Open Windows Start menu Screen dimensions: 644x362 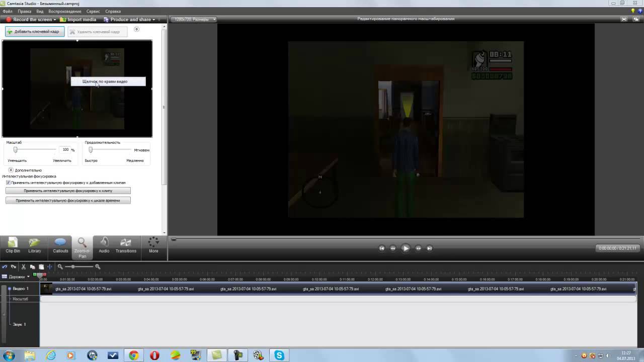coord(9,355)
